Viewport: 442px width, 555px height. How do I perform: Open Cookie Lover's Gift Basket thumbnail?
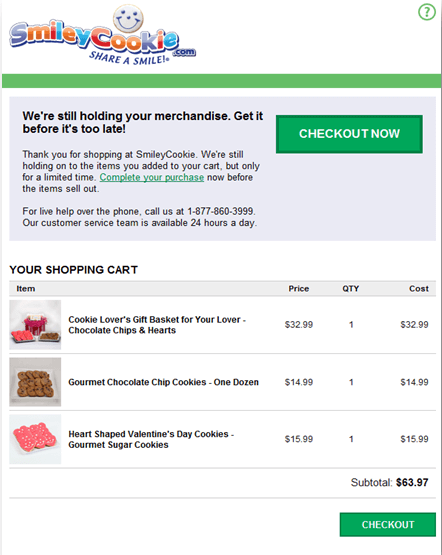pyautogui.click(x=35, y=325)
